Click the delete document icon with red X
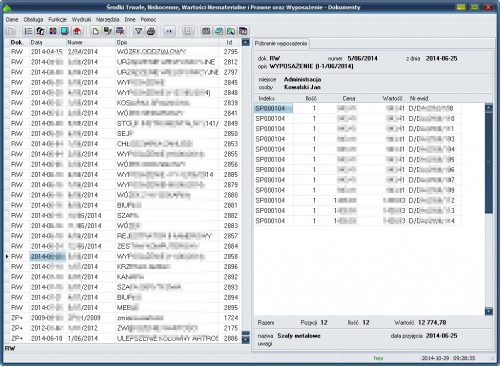Viewport: 500px width, 367px height. pos(120,31)
